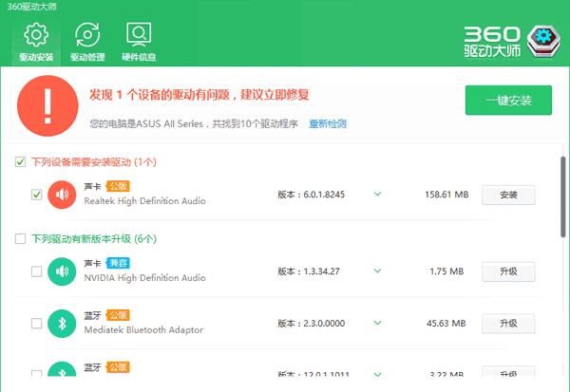Switch to the 驱动管理 tab
The width and height of the screenshot is (570, 392).
click(x=87, y=42)
